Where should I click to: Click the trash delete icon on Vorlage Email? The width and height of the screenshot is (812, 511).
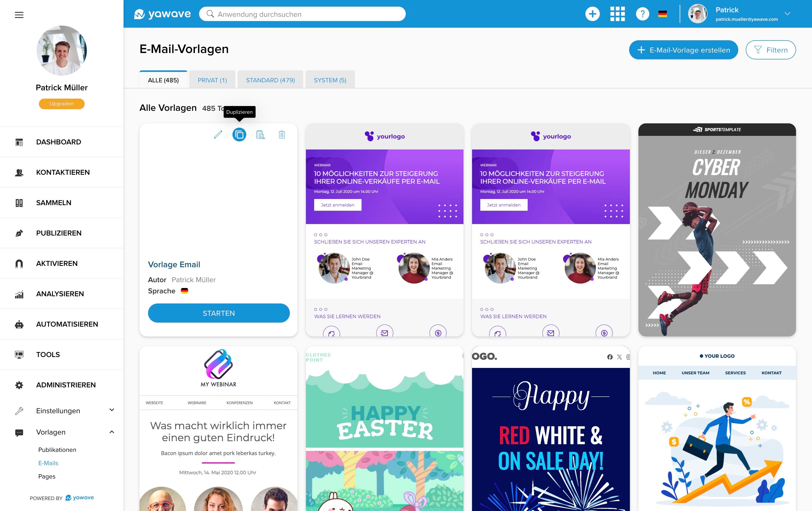tap(282, 135)
